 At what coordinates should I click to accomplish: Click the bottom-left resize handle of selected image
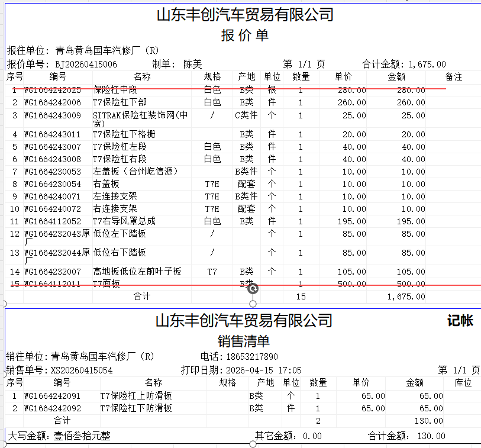(x=5, y=444)
